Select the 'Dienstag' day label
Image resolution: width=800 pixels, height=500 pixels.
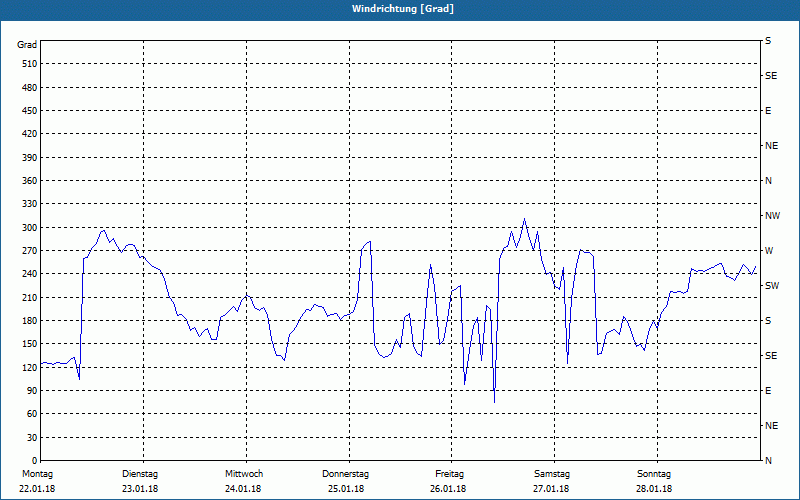[x=140, y=474]
